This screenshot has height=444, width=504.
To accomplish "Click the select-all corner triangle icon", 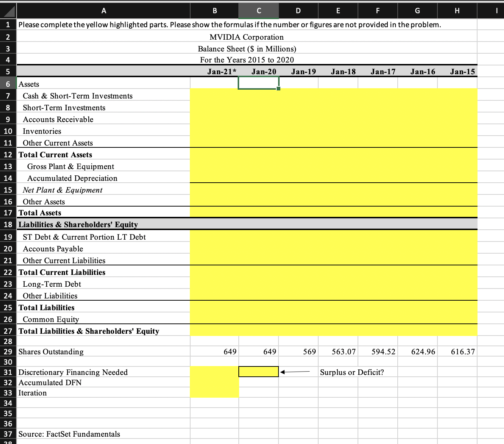I will (8, 11).
